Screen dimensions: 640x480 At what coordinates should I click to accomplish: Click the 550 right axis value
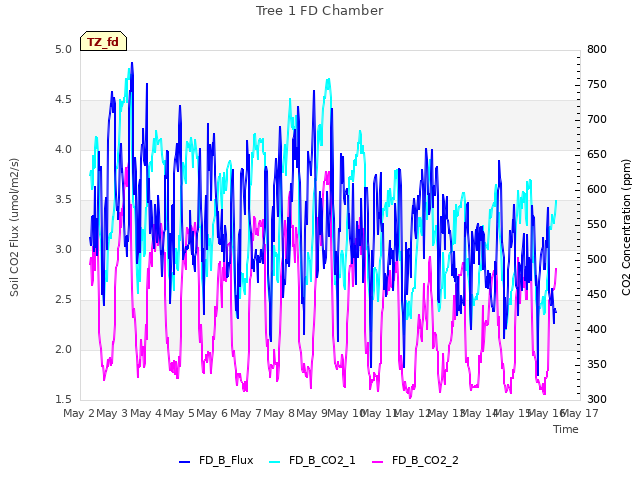pos(597,225)
